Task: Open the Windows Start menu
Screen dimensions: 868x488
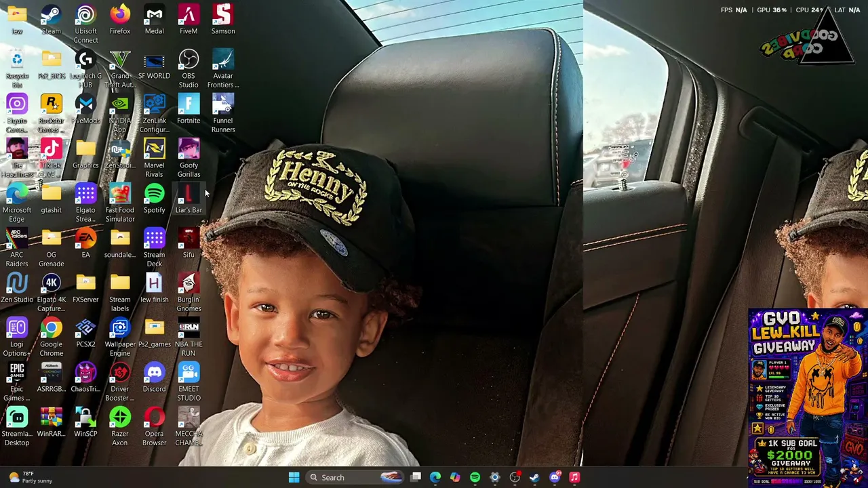Action: tap(294, 477)
